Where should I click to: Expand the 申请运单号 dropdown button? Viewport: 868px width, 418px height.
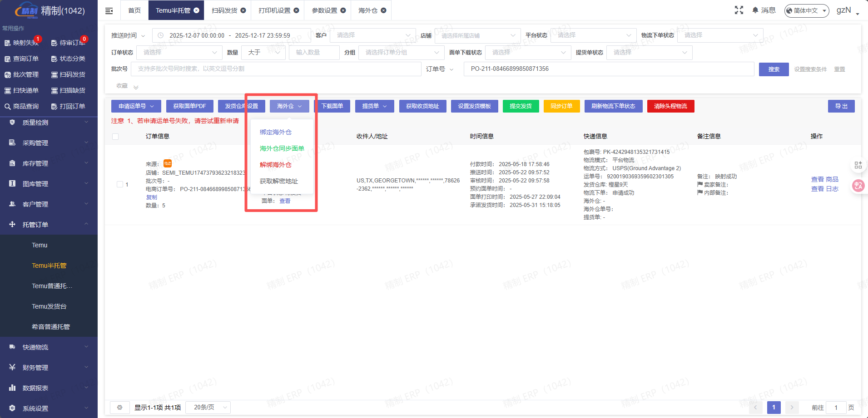click(136, 106)
